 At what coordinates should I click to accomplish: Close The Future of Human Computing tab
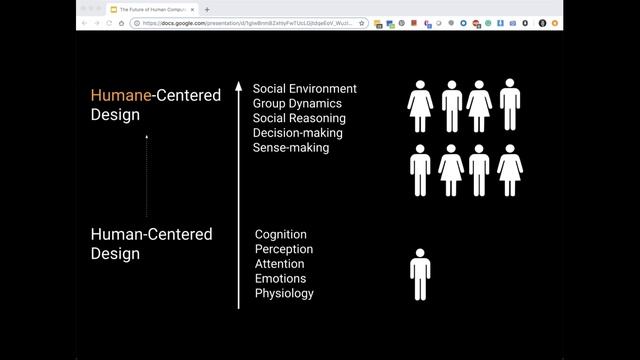(x=192, y=9)
